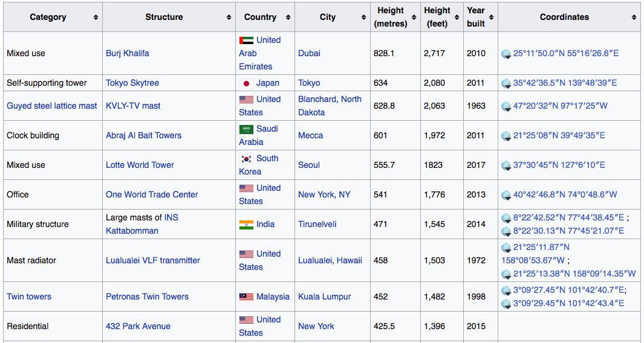This screenshot has width=644, height=343.
Task: Open the South Korea country link
Action: point(259,165)
